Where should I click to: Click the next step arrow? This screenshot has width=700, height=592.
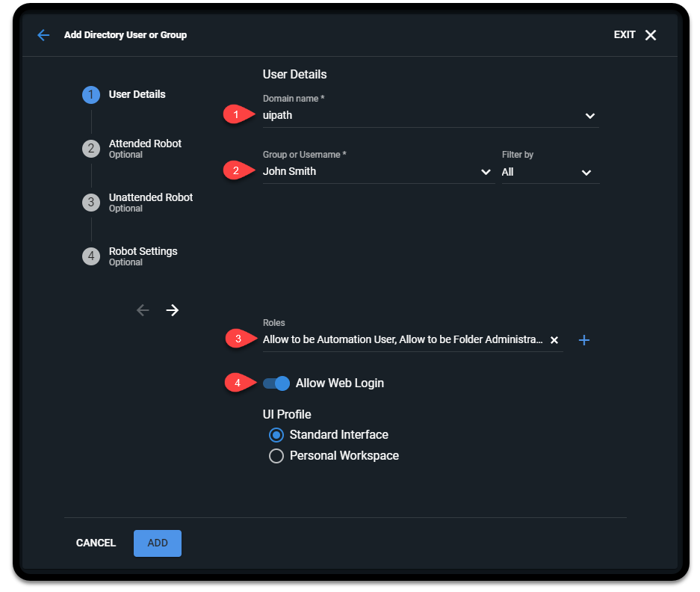[173, 309]
